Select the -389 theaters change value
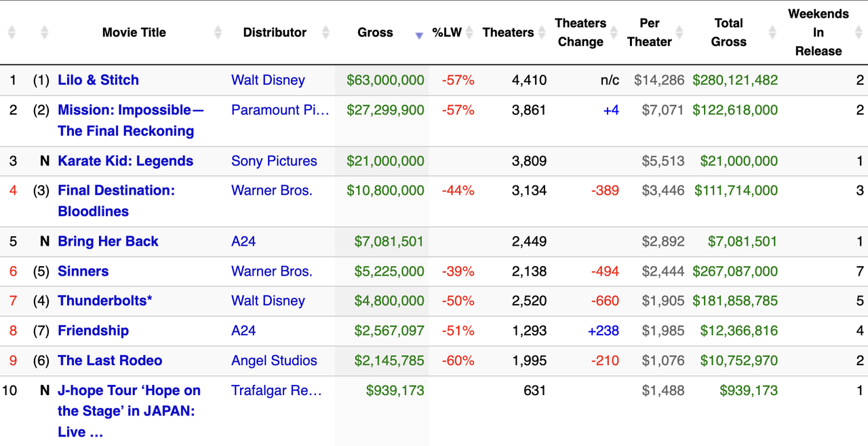The image size is (868, 446). [606, 191]
